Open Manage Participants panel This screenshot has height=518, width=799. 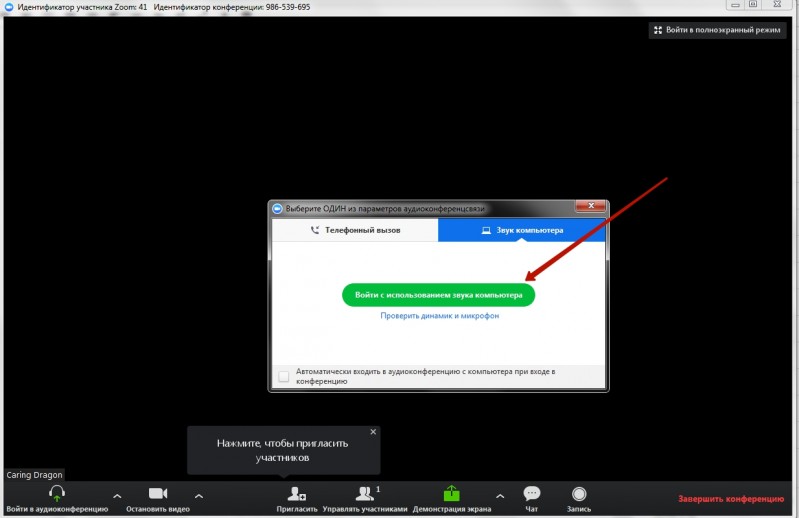(x=365, y=493)
